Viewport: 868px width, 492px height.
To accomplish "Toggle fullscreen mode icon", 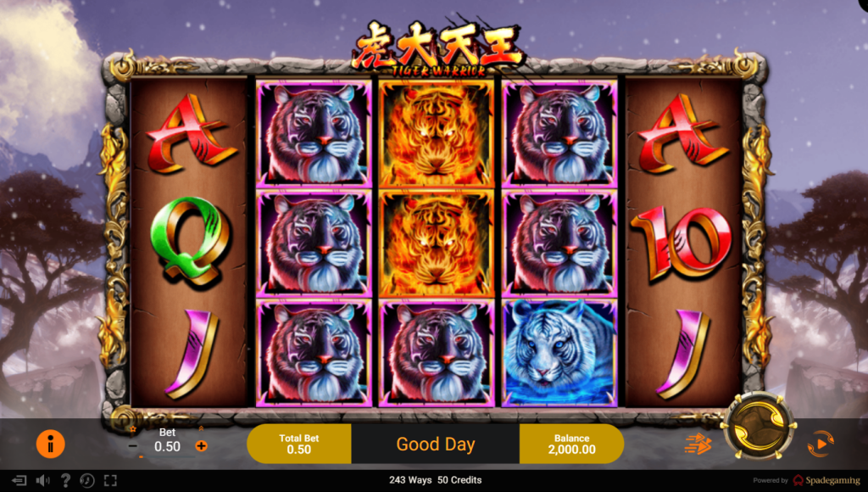I will [110, 480].
